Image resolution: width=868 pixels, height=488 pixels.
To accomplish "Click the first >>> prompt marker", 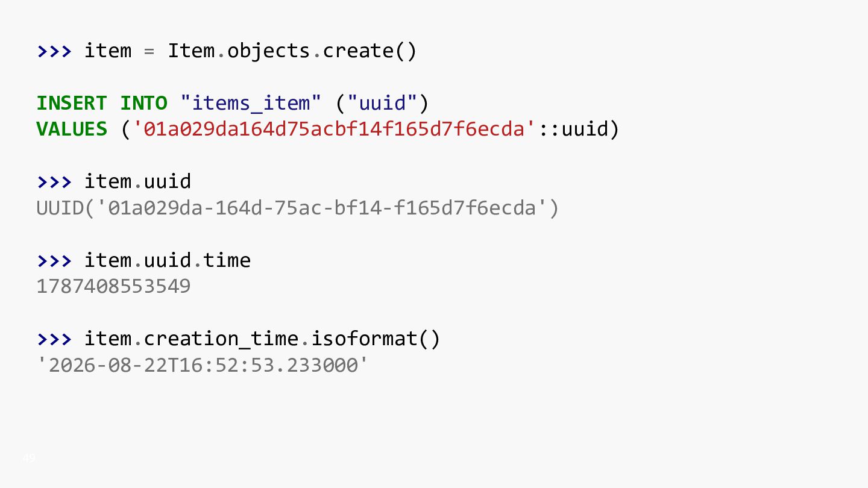I will click(54, 51).
